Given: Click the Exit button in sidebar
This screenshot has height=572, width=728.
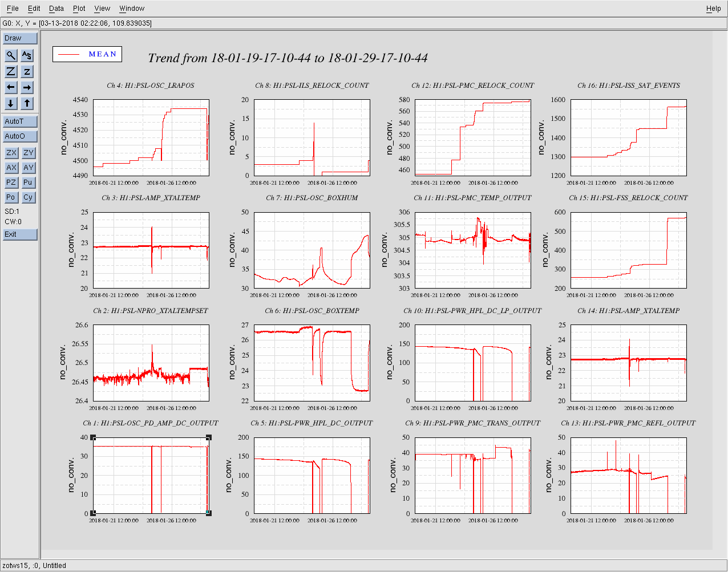Looking at the screenshot, I should pos(20,234).
